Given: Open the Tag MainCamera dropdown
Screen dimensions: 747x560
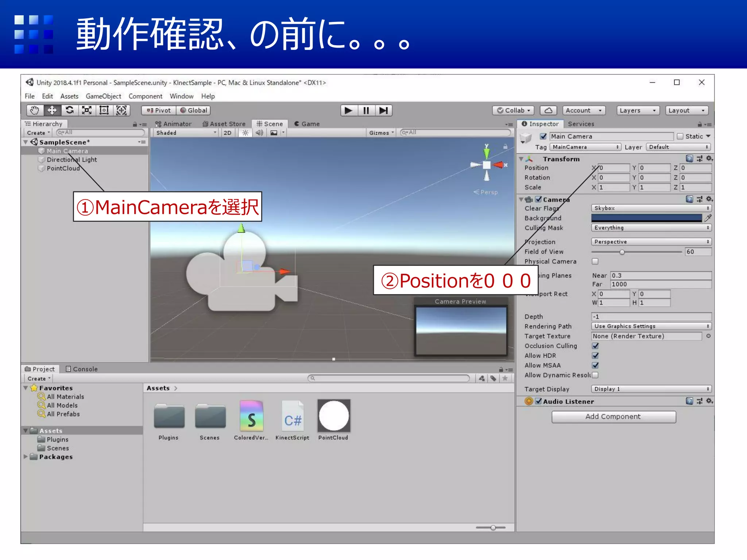Looking at the screenshot, I should 585,147.
